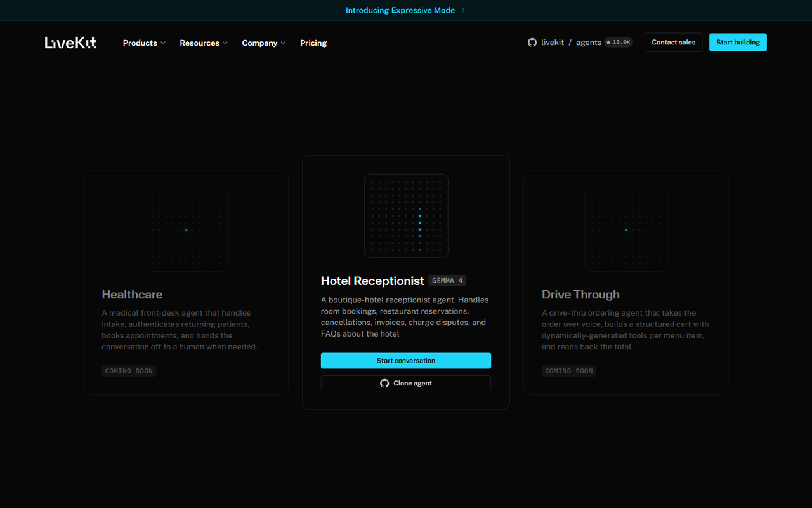Click the boutique-hotel receptionist description text
This screenshot has width=812, height=508.
pos(405,317)
